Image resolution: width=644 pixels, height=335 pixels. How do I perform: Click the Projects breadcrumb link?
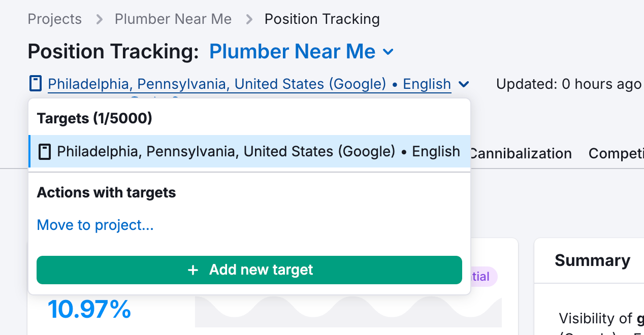coord(54,19)
